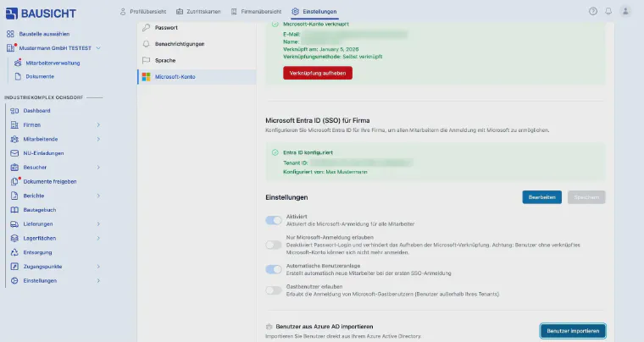
Task: Click the Baustelle auswählen grid icon
Action: click(10, 34)
